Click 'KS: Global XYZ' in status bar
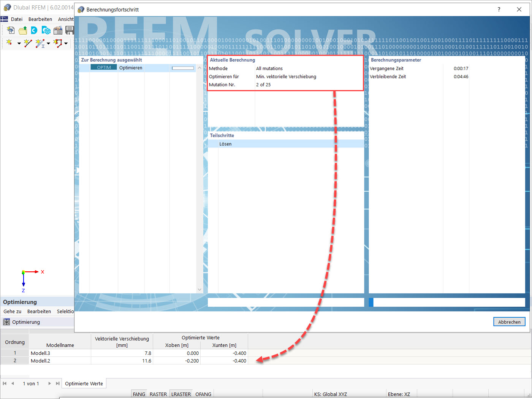Viewport: 532px width, 399px height. pos(331,394)
